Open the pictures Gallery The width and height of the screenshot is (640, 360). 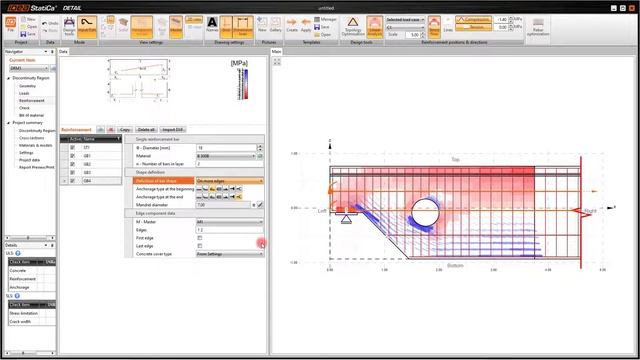coord(276,25)
